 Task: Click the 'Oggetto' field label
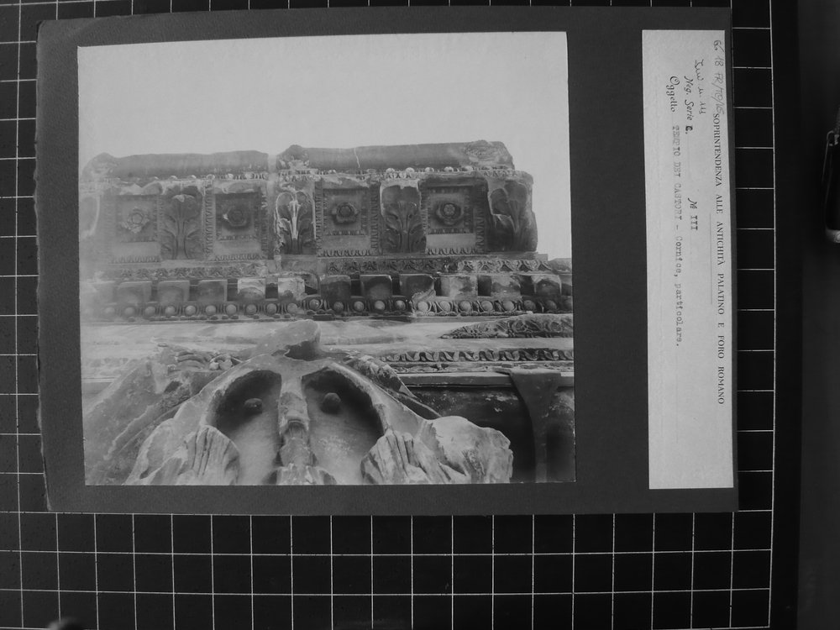pyautogui.click(x=671, y=94)
